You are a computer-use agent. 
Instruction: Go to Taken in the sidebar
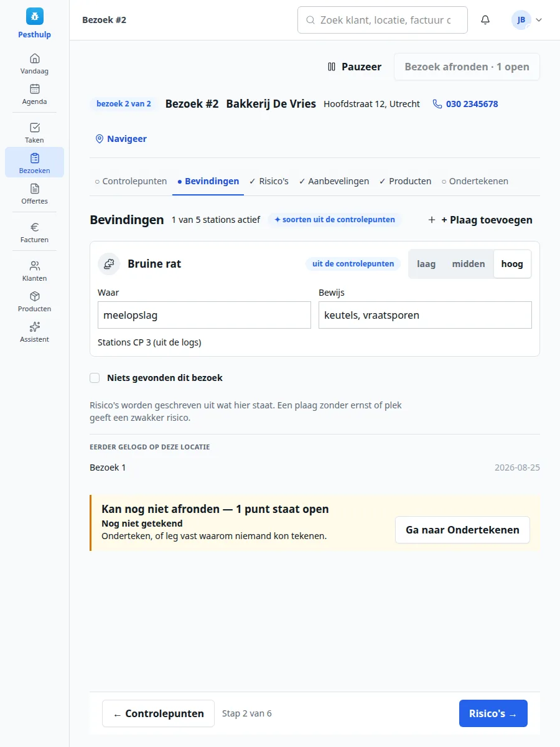point(35,133)
